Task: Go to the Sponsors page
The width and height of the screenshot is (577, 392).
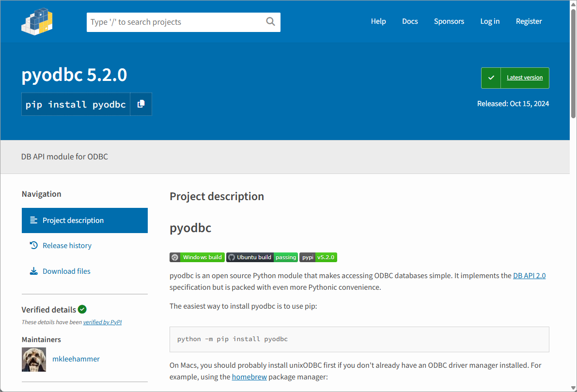Action: click(x=449, y=21)
